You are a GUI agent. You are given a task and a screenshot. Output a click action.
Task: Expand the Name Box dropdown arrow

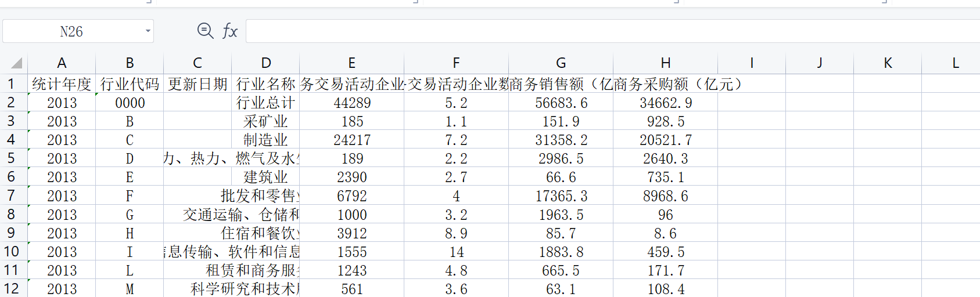[148, 31]
